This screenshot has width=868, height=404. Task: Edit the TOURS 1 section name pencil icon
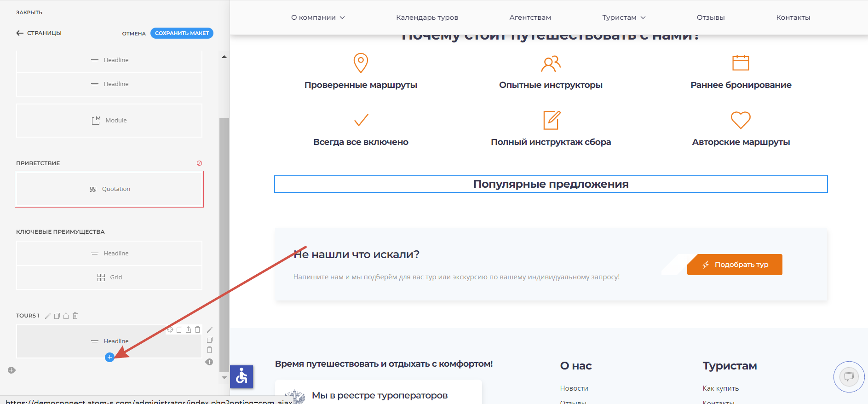pyautogui.click(x=48, y=316)
